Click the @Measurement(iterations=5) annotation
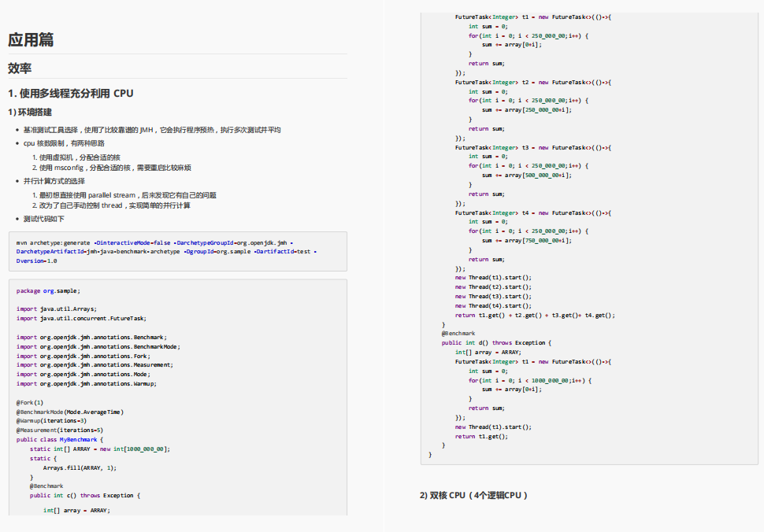 pos(59,430)
